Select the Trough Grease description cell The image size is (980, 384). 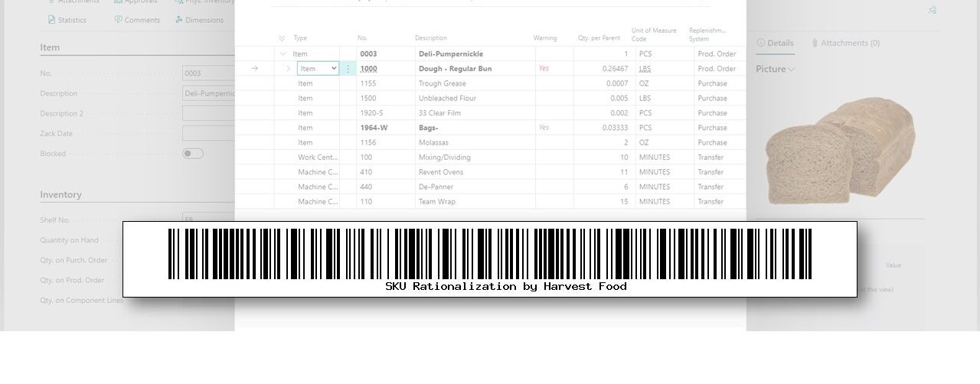475,83
